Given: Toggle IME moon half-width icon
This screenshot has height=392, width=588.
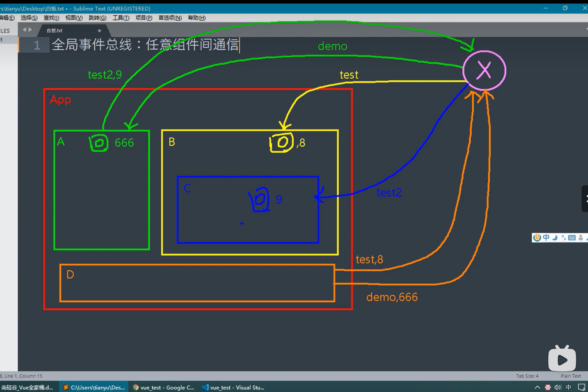Looking at the screenshot, I should pos(554,238).
